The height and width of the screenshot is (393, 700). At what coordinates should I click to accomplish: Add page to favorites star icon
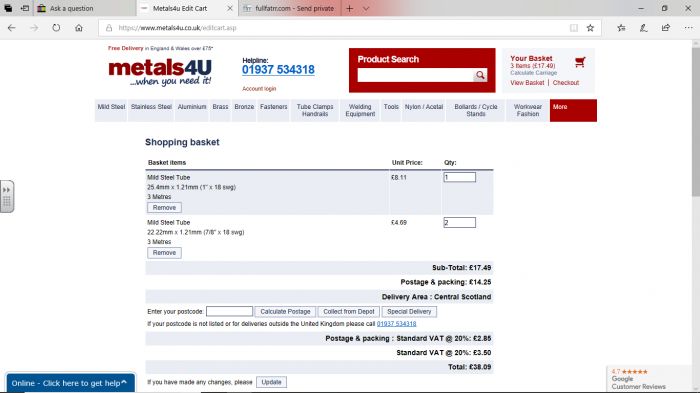[590, 28]
